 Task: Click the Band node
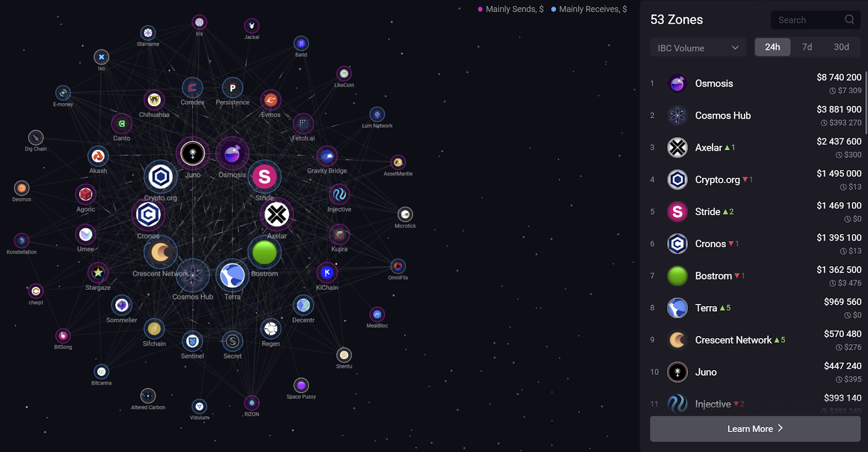click(x=301, y=43)
